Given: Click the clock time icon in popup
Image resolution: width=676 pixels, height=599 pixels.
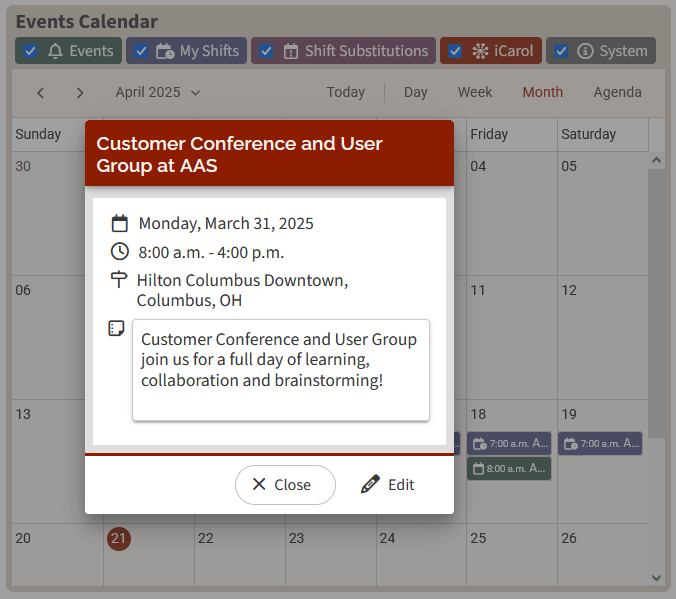Looking at the screenshot, I should tap(119, 251).
